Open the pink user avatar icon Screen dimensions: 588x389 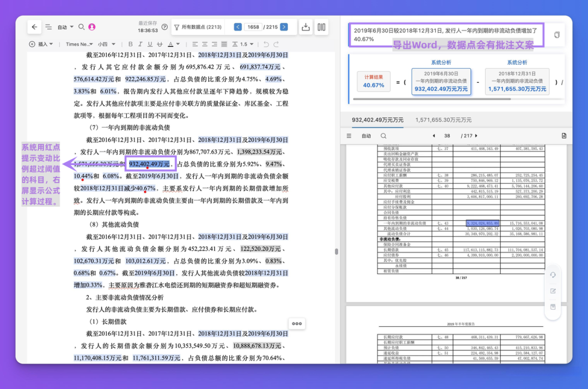(92, 27)
